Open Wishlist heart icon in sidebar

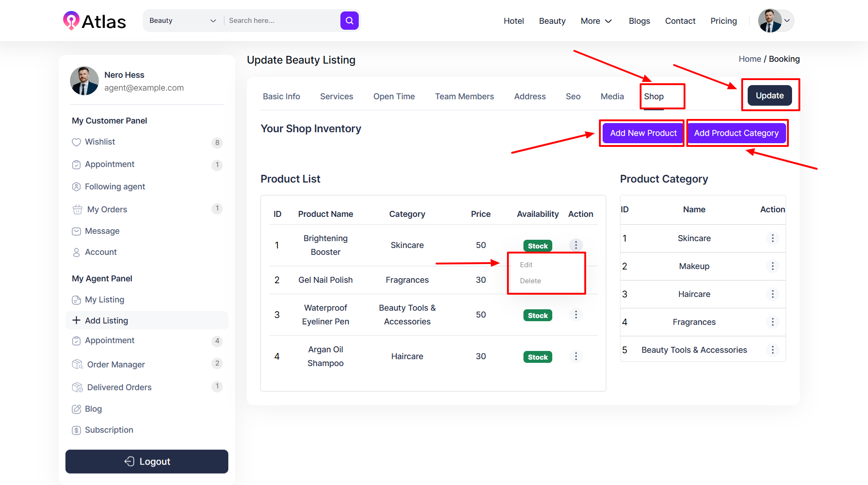[76, 142]
